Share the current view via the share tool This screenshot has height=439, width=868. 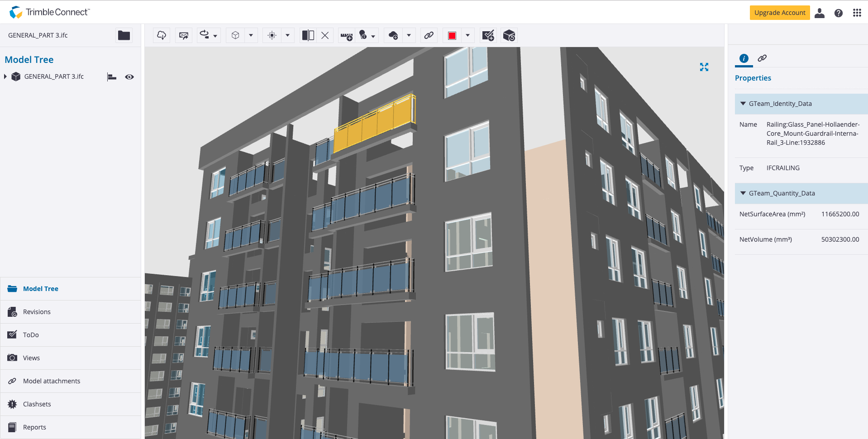pos(183,35)
